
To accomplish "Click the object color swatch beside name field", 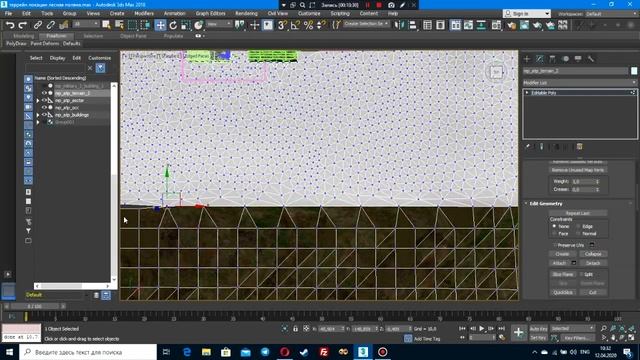I will tap(634, 71).
